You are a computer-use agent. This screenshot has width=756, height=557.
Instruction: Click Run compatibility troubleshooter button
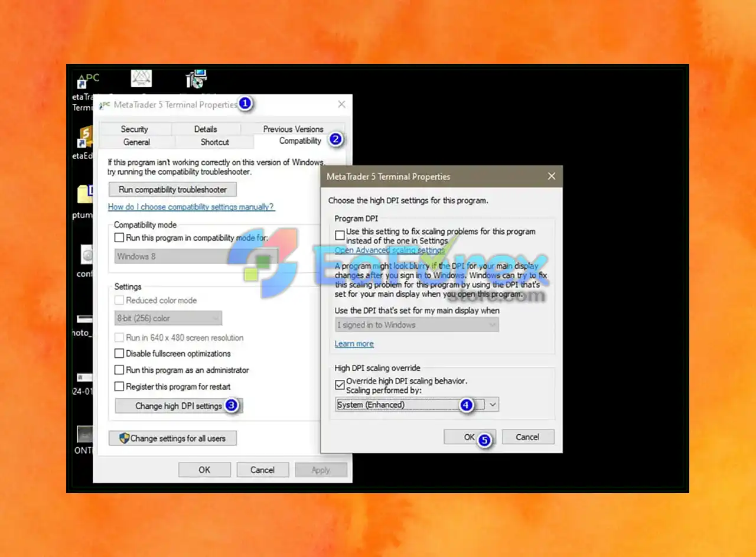[172, 190]
